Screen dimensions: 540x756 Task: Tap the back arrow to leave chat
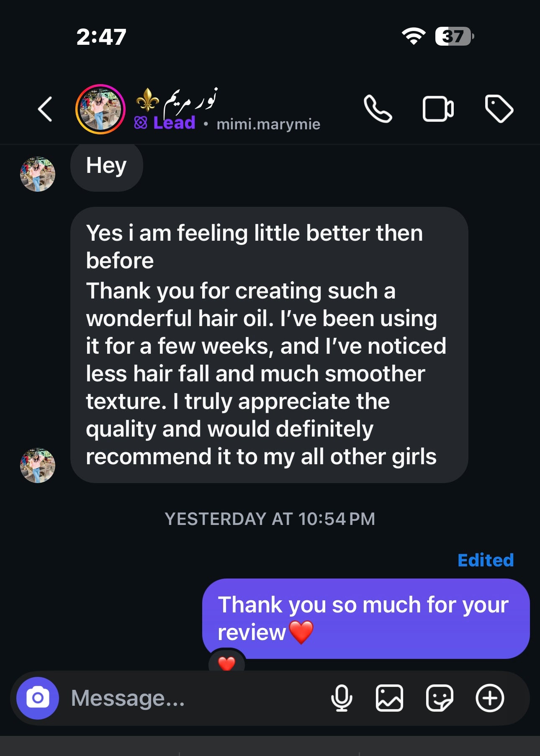coord(45,109)
